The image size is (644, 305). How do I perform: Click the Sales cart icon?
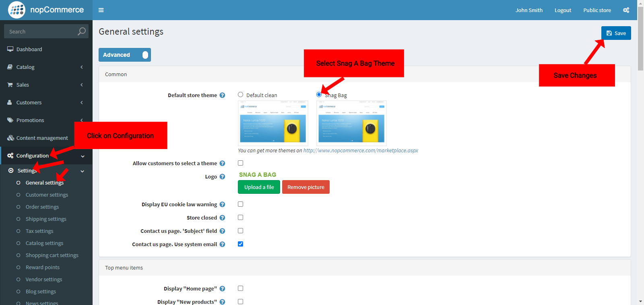click(10, 85)
